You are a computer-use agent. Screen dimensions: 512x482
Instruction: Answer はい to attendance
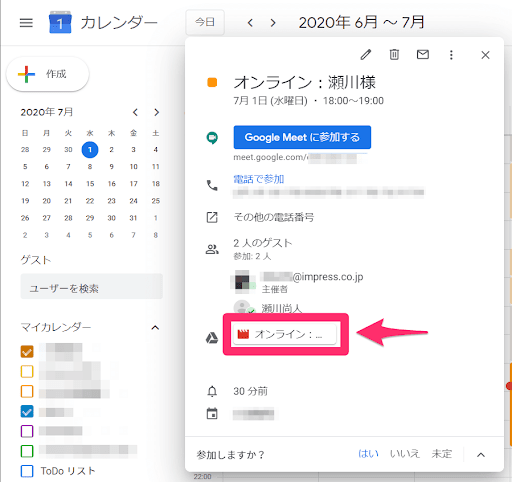coord(368,454)
